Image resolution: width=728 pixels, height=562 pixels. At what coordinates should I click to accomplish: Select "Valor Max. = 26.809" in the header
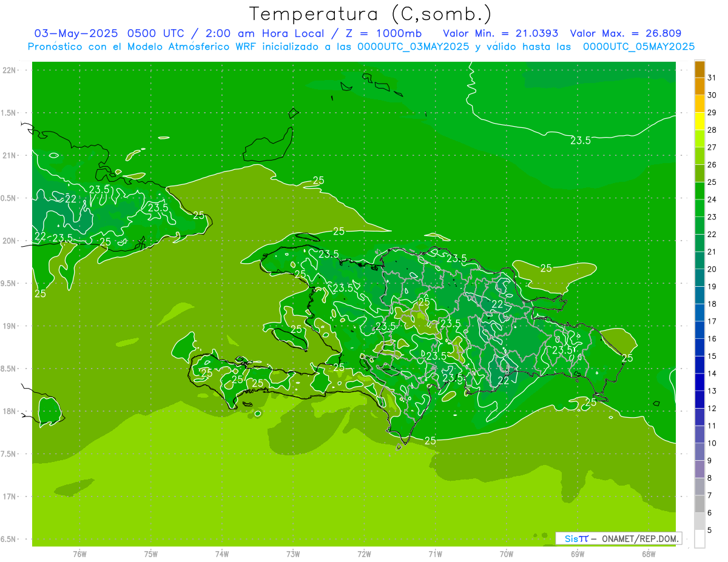pos(625,33)
